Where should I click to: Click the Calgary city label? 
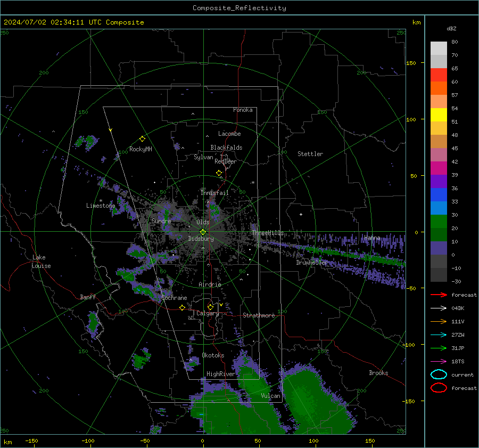coord(208,313)
